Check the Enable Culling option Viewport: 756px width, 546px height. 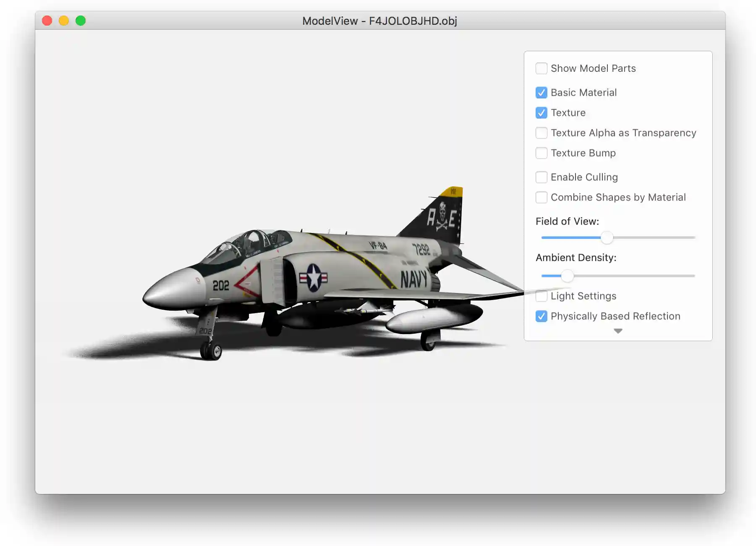click(x=541, y=177)
